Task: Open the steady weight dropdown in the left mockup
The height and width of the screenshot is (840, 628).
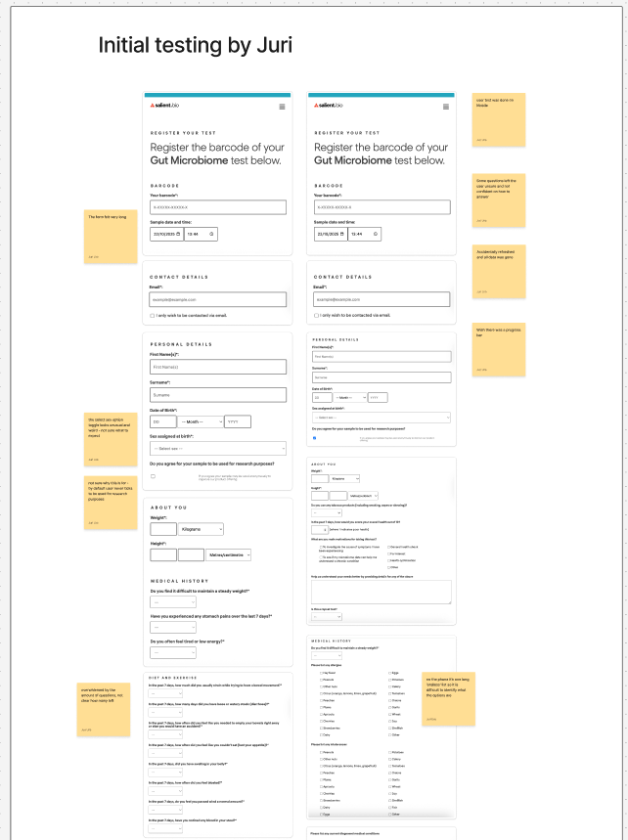Action: 173,602
